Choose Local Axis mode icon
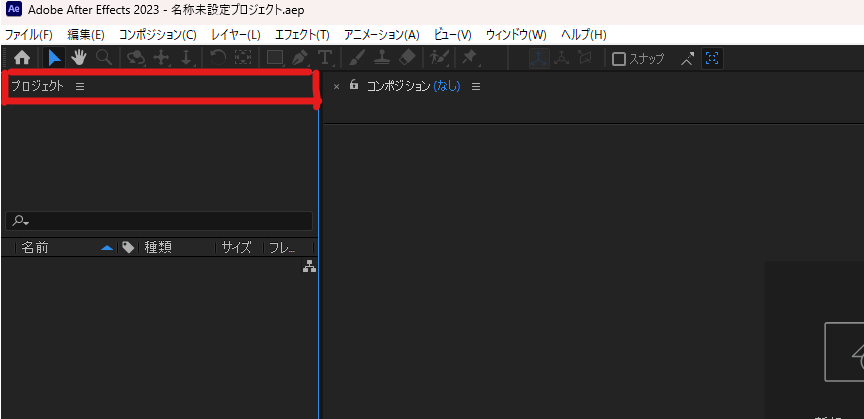 (539, 58)
